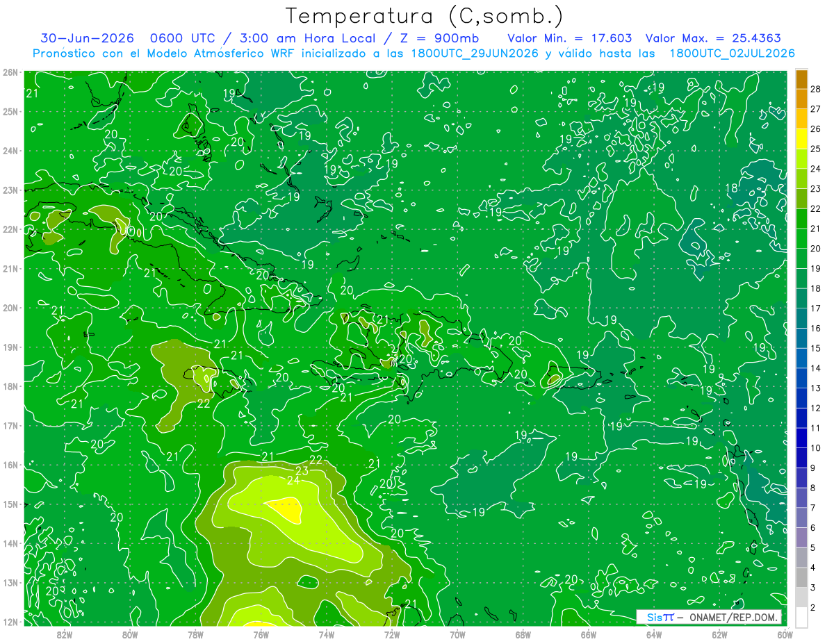
Task: Click the colorbar scale label "28"
Action: [x=816, y=88]
